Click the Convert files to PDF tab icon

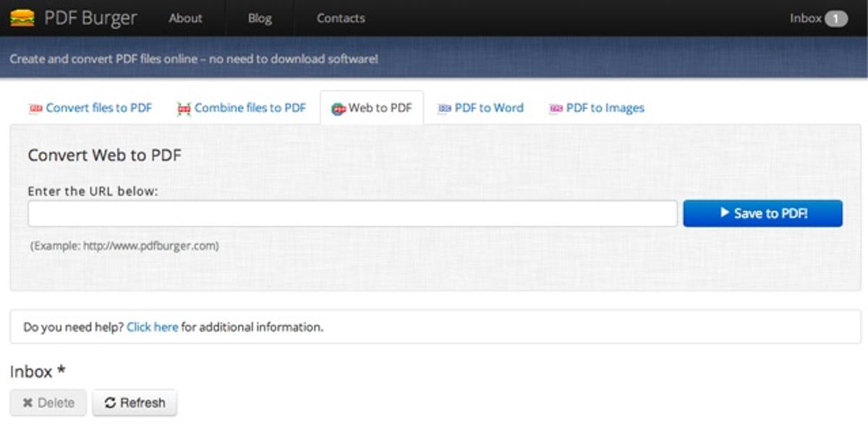pyautogui.click(x=35, y=109)
